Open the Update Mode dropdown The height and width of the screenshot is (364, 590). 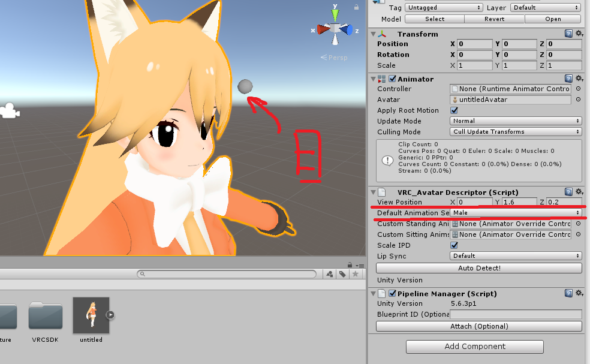coord(516,121)
